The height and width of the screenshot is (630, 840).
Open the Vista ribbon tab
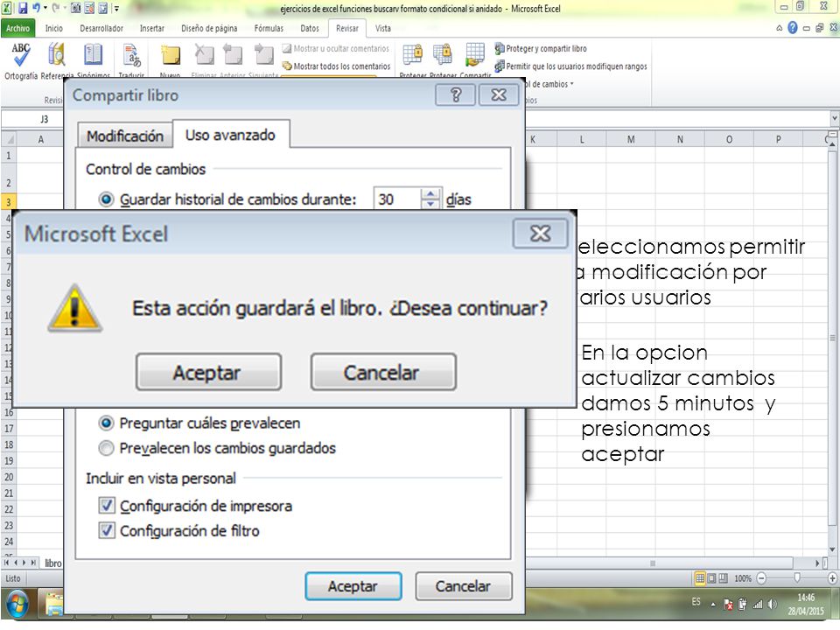(x=383, y=28)
